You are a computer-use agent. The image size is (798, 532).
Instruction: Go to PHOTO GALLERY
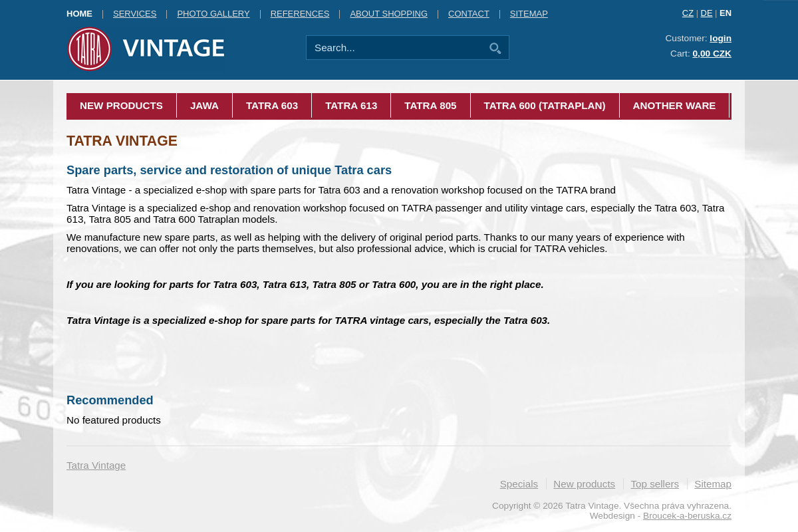coord(213,13)
